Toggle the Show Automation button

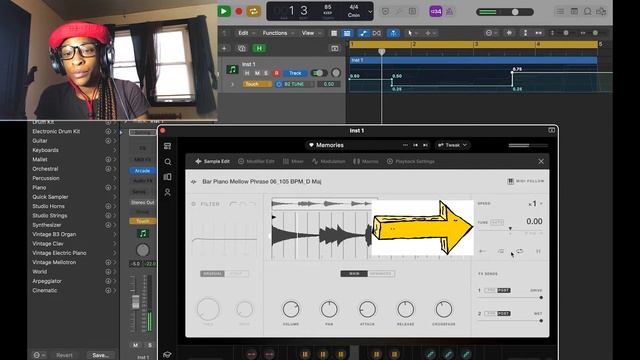(x=363, y=33)
